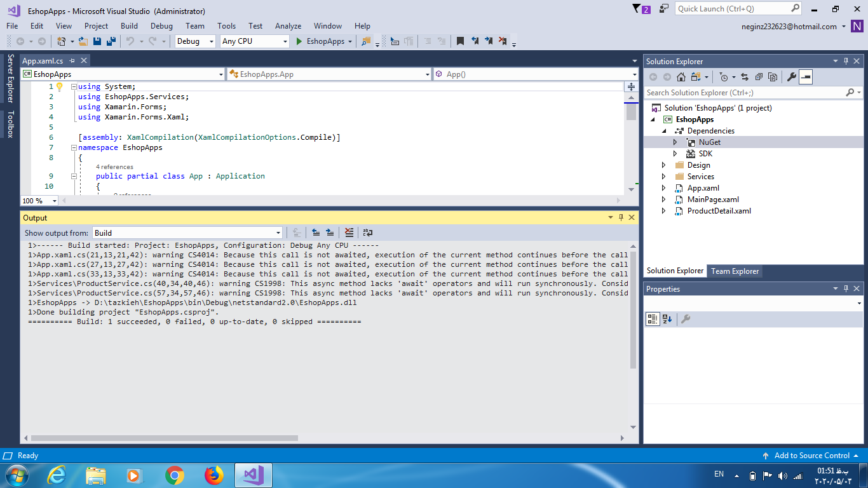The width and height of the screenshot is (868, 488).
Task: Go to next message in Output
Action: pos(330,233)
